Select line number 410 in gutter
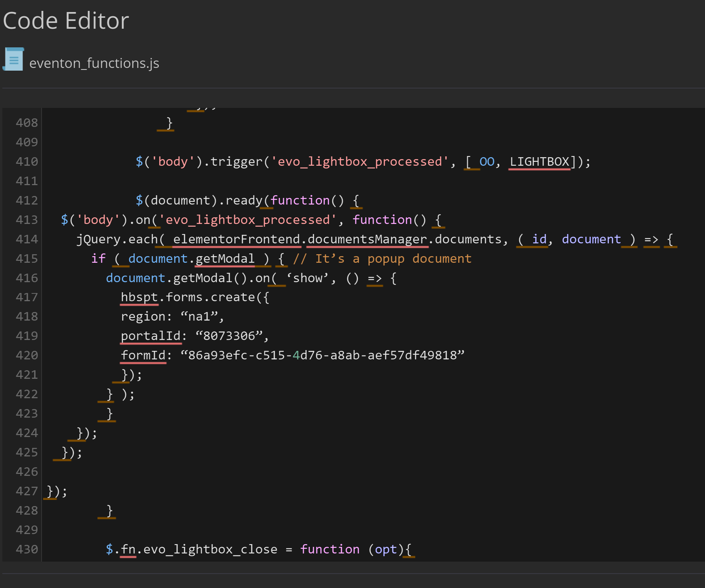Screen dimensions: 705x588 click(x=27, y=161)
